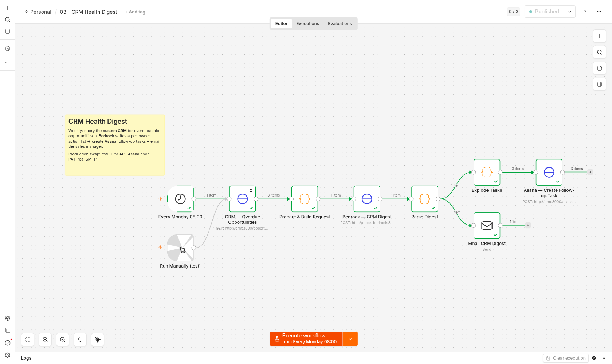Select the Run Manually (test) trigger node

(180, 248)
